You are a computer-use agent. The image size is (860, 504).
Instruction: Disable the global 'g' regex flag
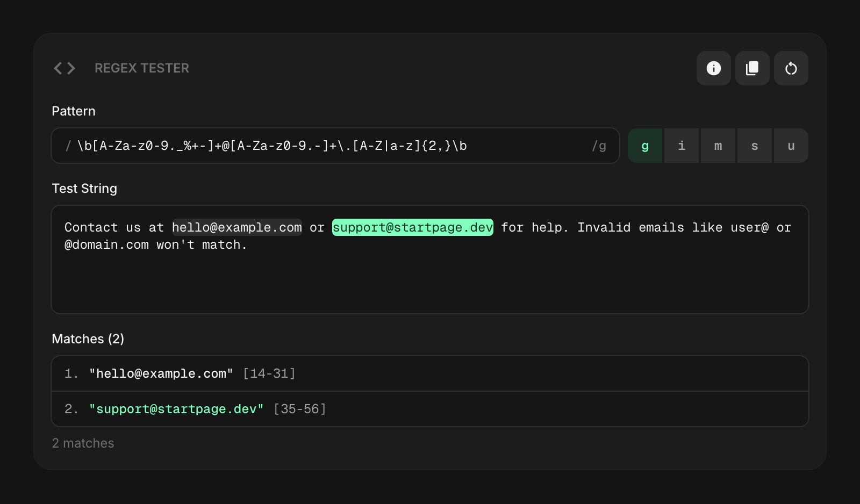coord(645,146)
